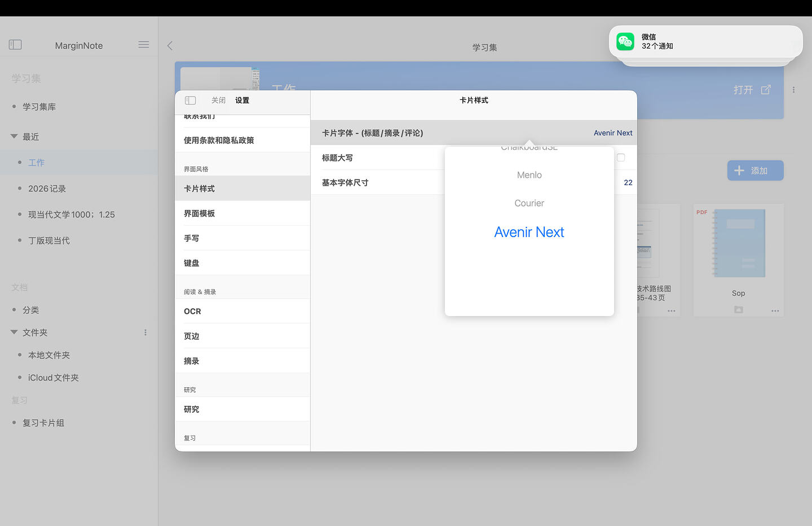Open the ellipsis menu under Sop notebook

point(775,310)
